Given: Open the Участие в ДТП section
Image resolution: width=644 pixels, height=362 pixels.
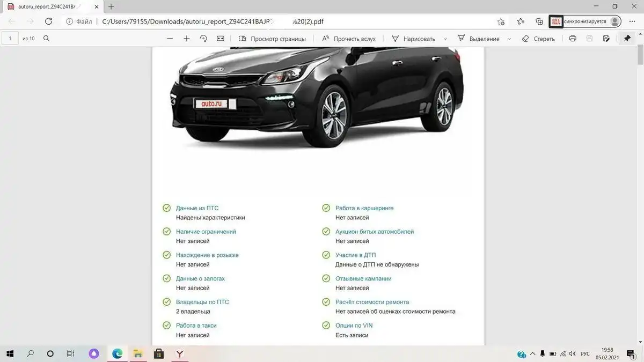Looking at the screenshot, I should tap(356, 255).
